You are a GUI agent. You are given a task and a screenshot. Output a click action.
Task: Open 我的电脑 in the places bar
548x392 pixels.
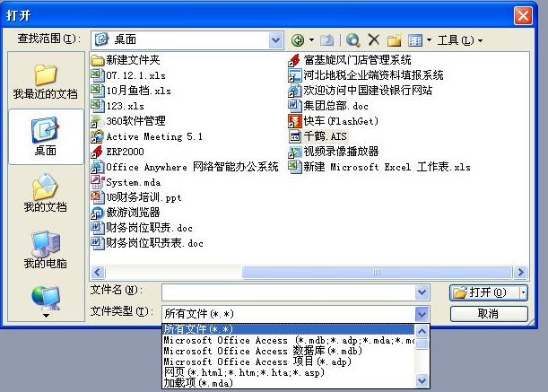pyautogui.click(x=46, y=249)
